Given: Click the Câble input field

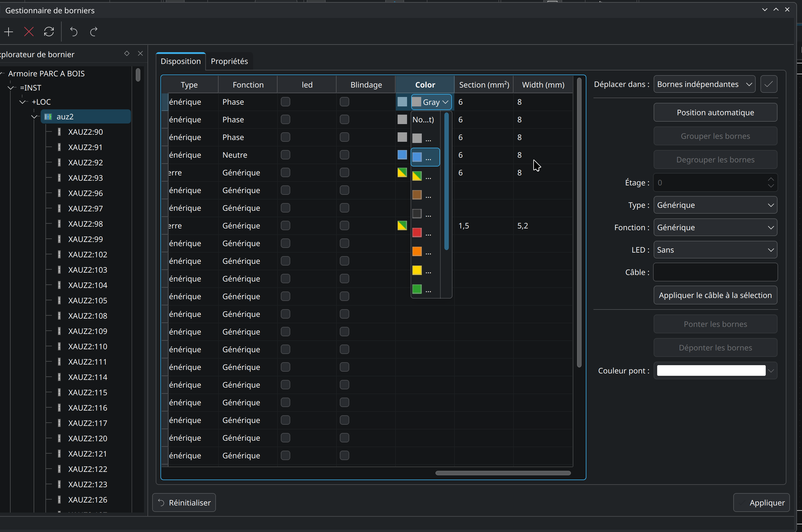Looking at the screenshot, I should [x=715, y=272].
